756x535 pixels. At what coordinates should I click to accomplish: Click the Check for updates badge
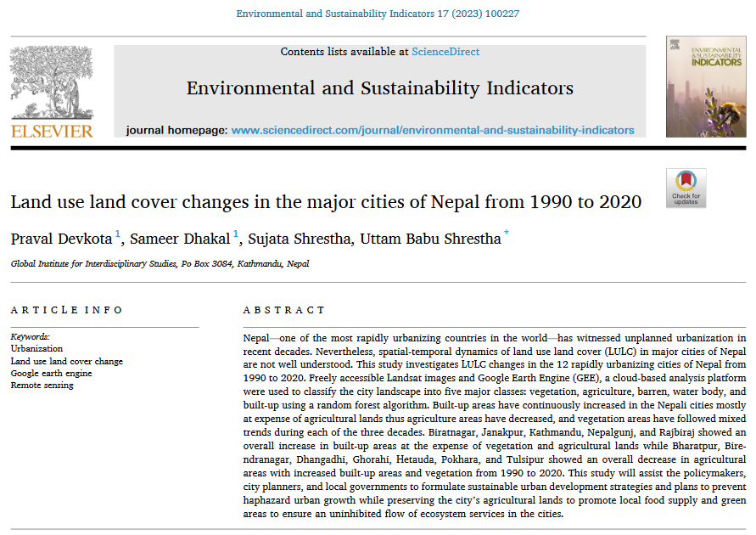(686, 188)
